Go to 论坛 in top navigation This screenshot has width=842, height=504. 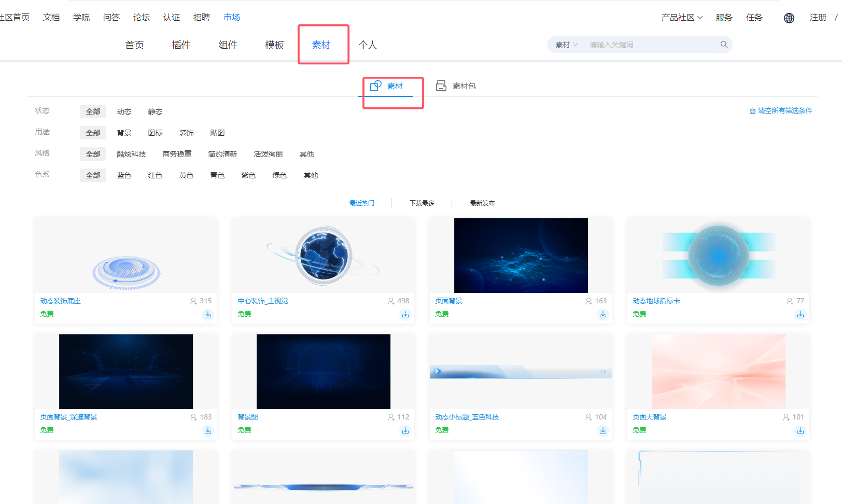pos(142,17)
